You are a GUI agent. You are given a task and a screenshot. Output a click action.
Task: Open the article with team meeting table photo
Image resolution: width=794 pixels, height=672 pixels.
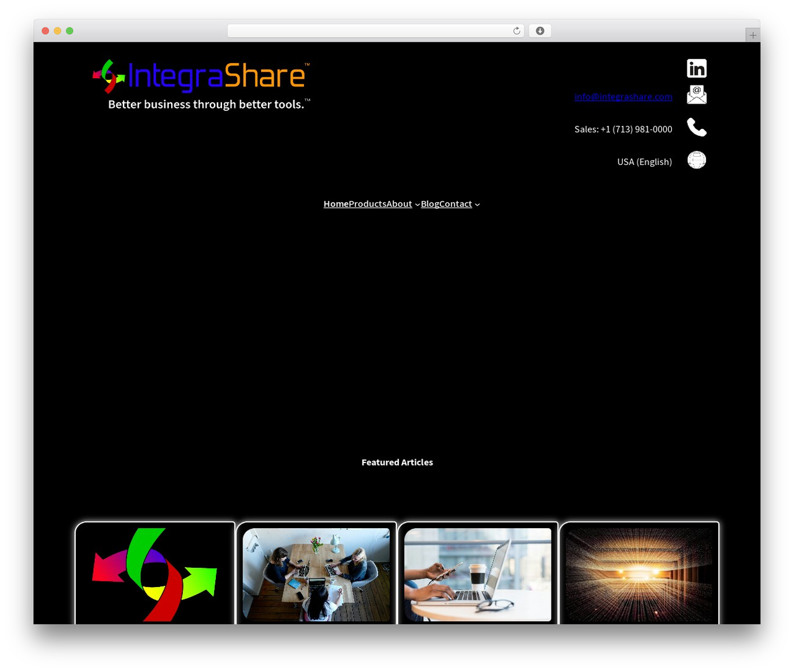pos(316,574)
